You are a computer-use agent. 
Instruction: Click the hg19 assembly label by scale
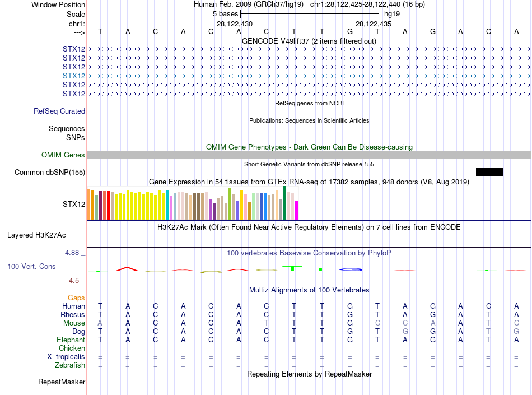[x=392, y=14]
